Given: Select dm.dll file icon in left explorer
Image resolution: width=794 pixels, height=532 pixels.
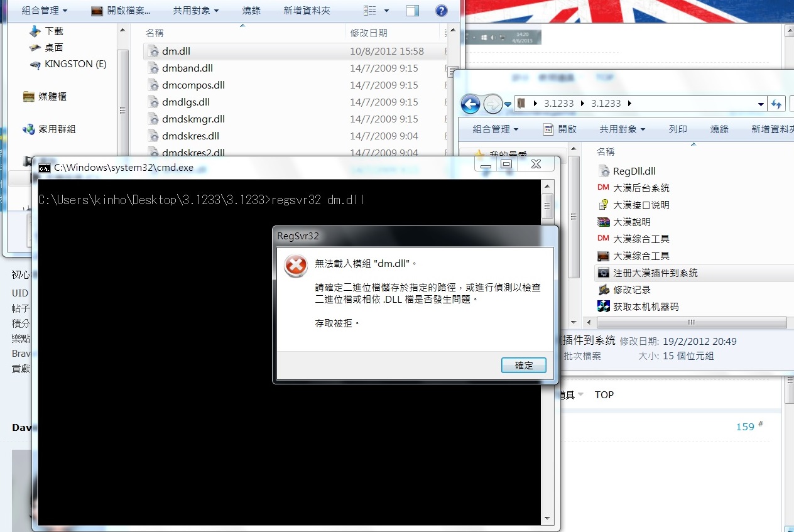Looking at the screenshot, I should pos(153,52).
